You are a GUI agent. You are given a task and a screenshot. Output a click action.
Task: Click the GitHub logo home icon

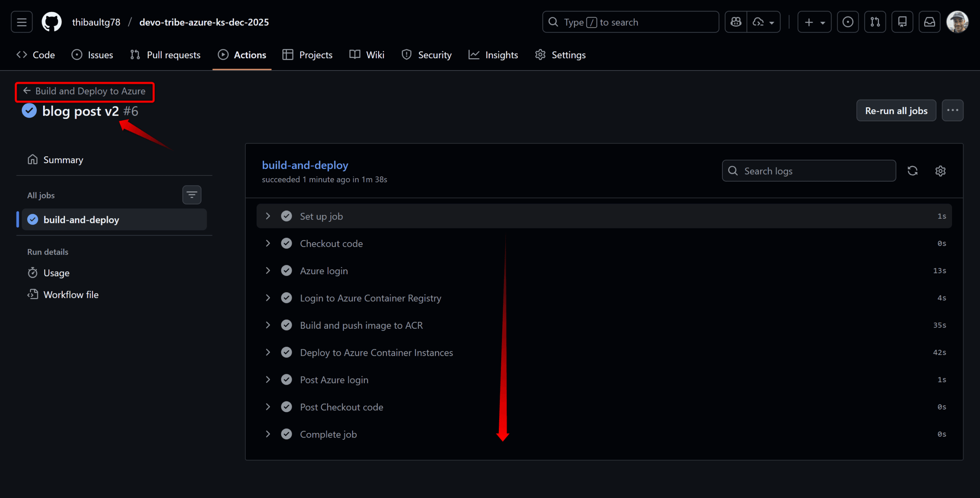(x=51, y=22)
